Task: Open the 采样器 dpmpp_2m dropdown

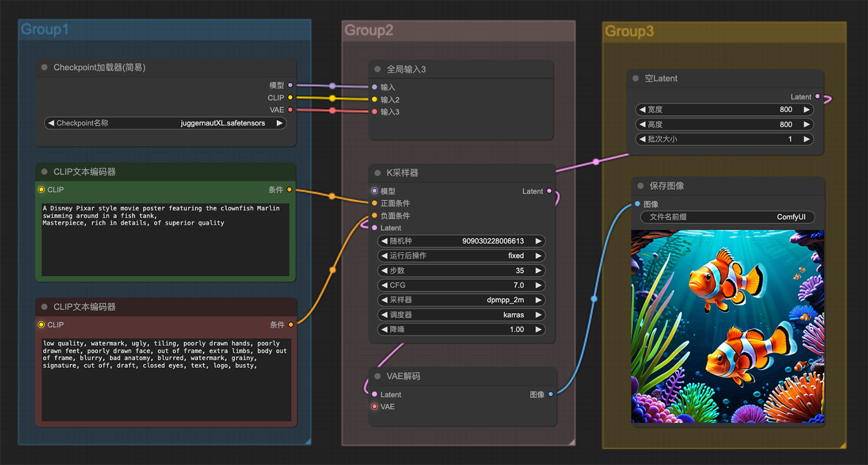Action: click(x=461, y=300)
